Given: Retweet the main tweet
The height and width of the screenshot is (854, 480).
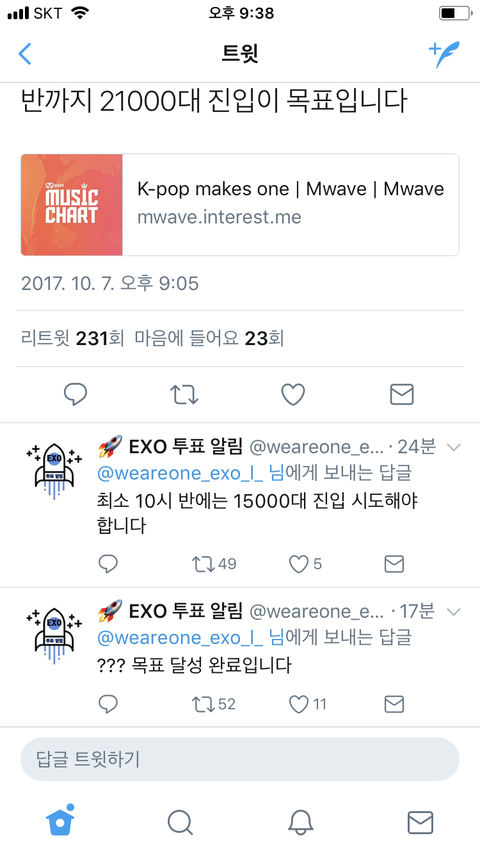Looking at the screenshot, I should point(184,394).
